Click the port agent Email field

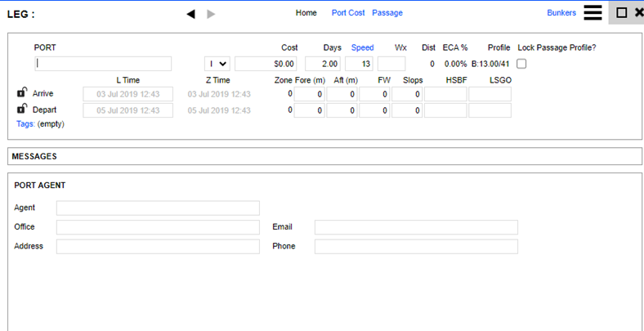point(416,227)
